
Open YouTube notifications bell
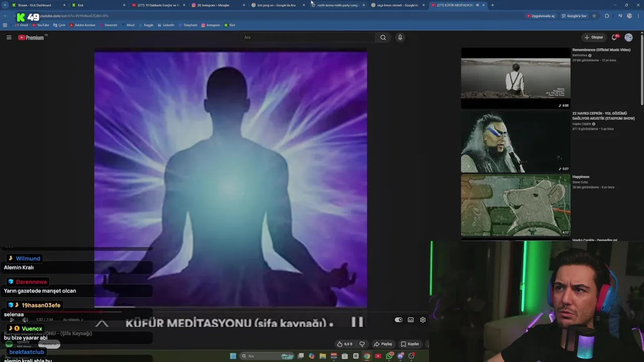(x=614, y=37)
